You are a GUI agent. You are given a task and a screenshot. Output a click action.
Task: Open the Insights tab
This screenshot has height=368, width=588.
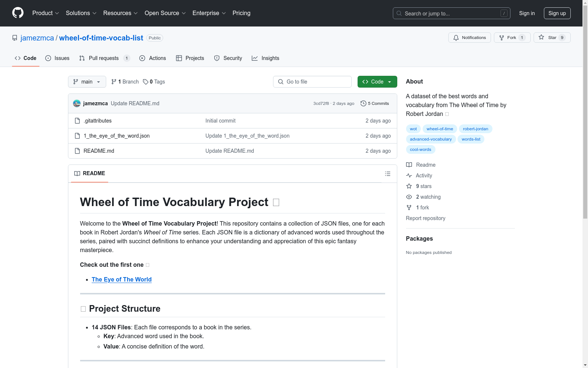click(266, 58)
